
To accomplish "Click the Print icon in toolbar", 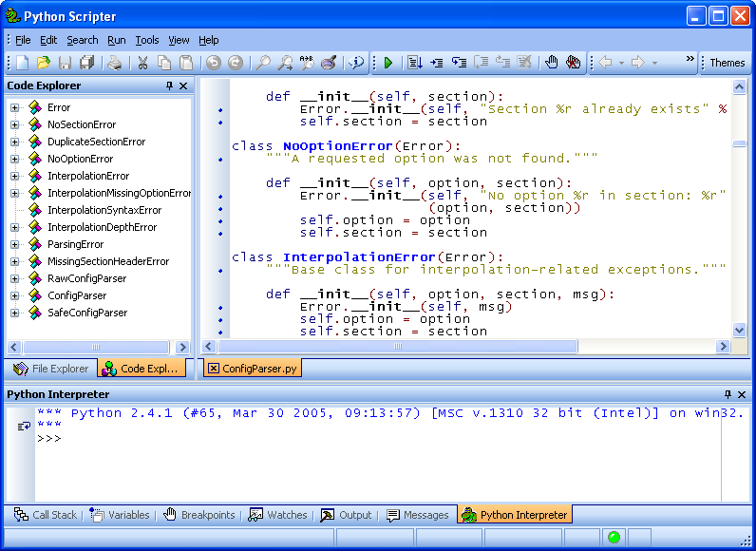I will tap(114, 63).
